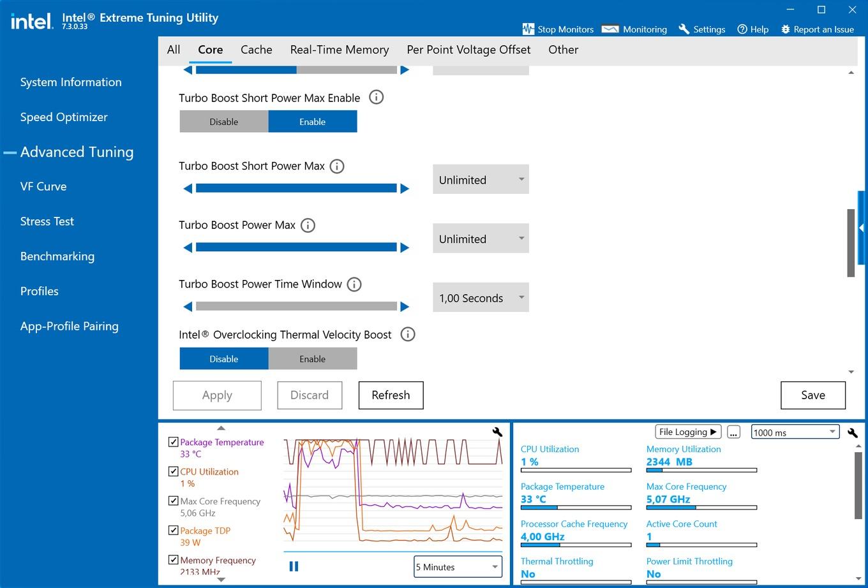Screen dimensions: 868x588
Task: Show info for Turbo Boost Short Power Max Enable
Action: [x=377, y=98]
